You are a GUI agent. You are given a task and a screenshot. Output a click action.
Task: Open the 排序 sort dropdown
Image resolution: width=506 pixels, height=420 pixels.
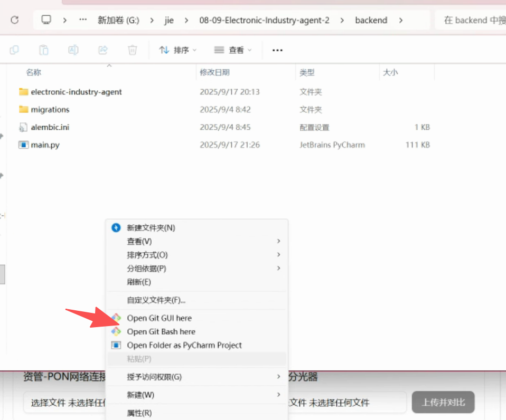pos(178,50)
